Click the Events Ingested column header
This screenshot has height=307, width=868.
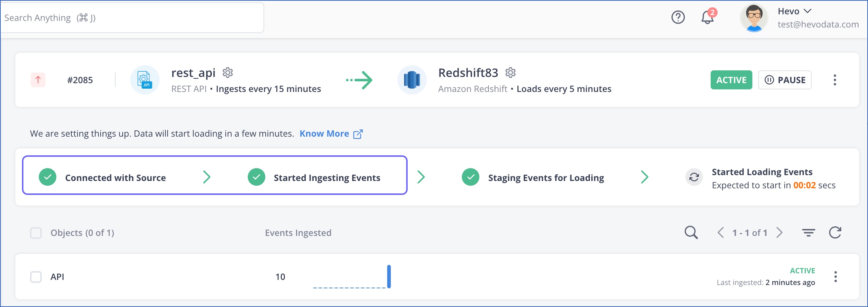(x=298, y=233)
